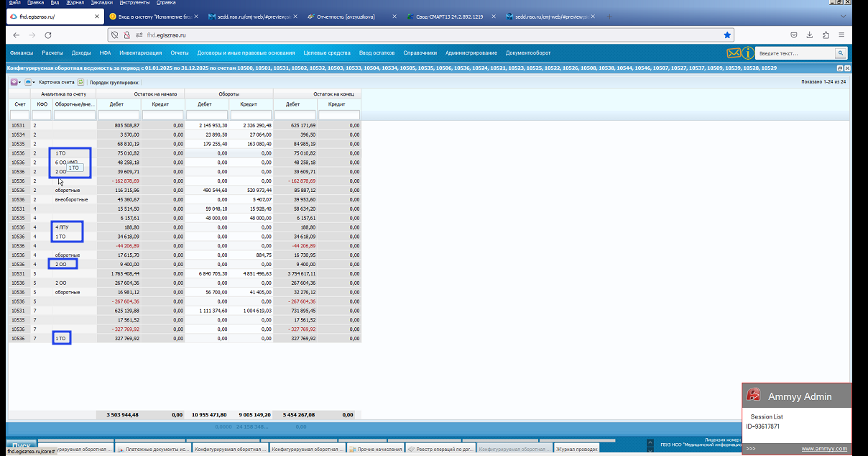Image resolution: width=868 pixels, height=456 pixels.
Task: Click the browser address bar
Action: 423,35
